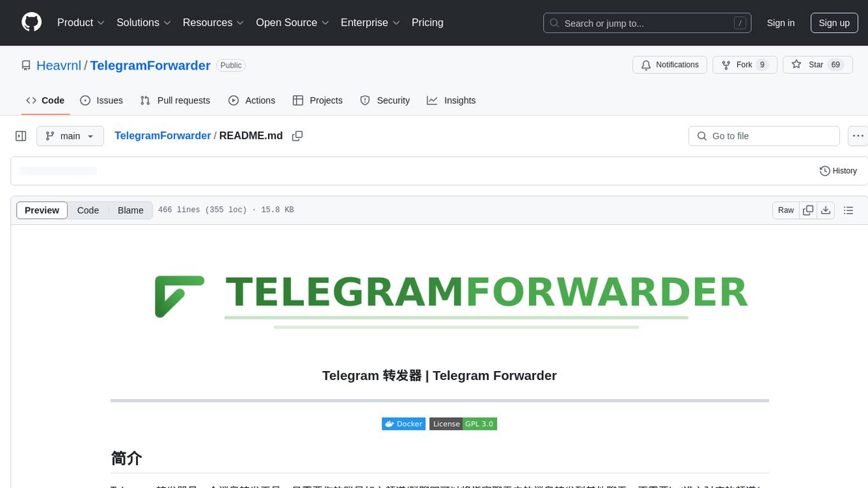
Task: Click the README.md file name
Action: click(251, 135)
